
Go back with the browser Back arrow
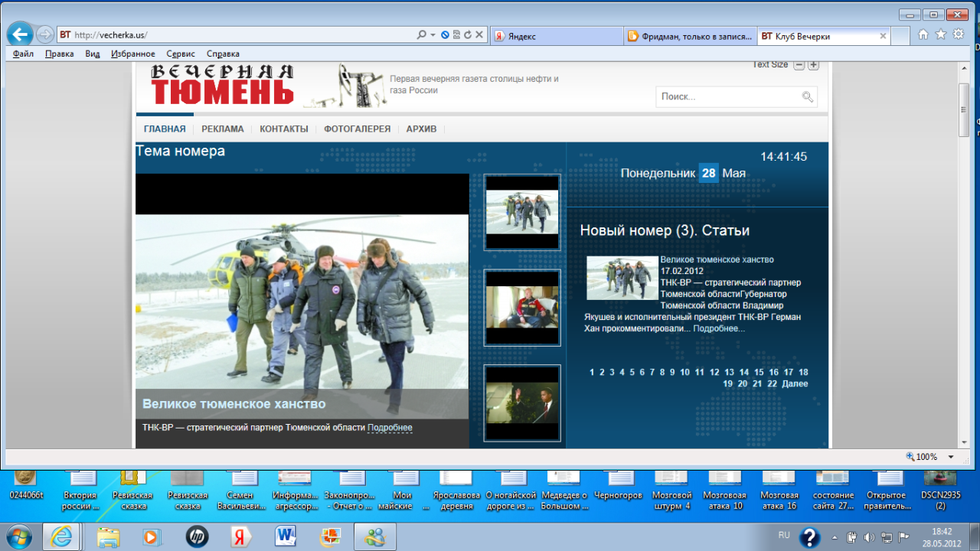click(20, 34)
